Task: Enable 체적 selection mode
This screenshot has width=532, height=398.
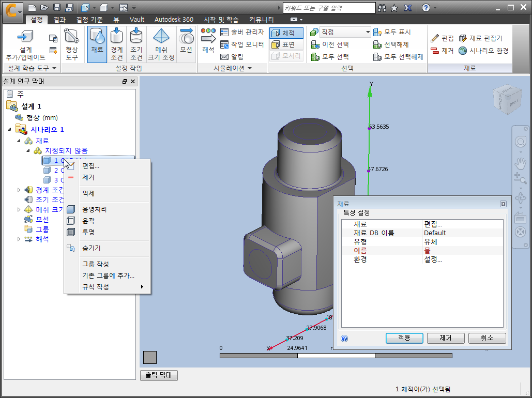Action: pyautogui.click(x=286, y=33)
